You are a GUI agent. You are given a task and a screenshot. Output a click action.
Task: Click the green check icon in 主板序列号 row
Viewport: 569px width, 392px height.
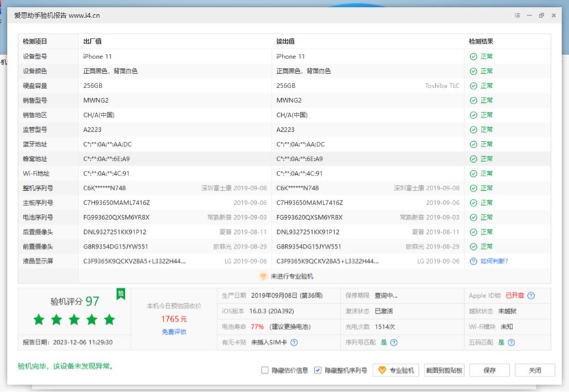click(x=473, y=202)
